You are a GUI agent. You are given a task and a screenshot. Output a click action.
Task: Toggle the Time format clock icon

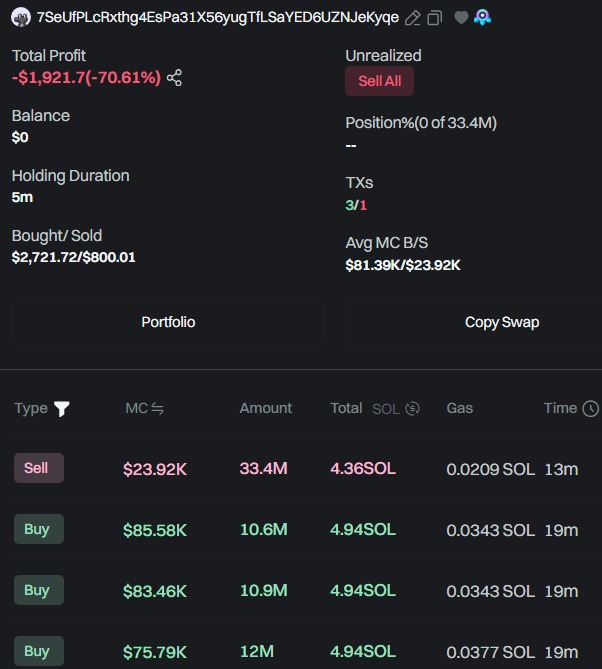pyautogui.click(x=590, y=408)
